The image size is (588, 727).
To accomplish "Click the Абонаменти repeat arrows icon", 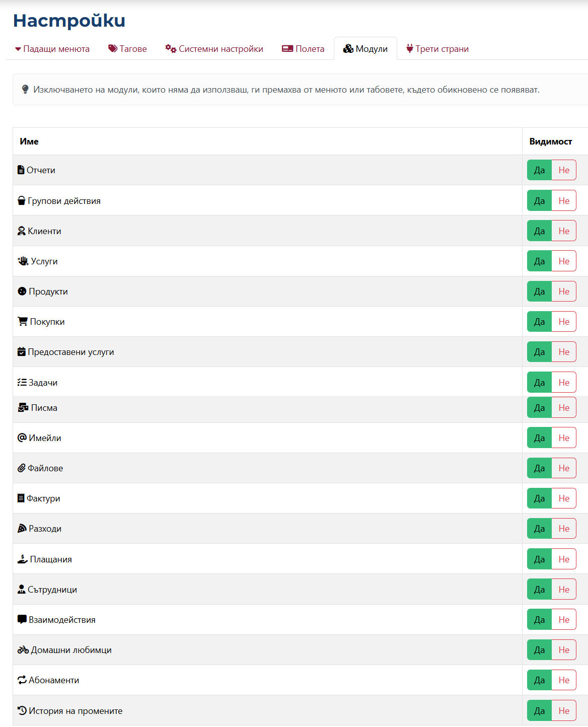I will click(x=22, y=680).
